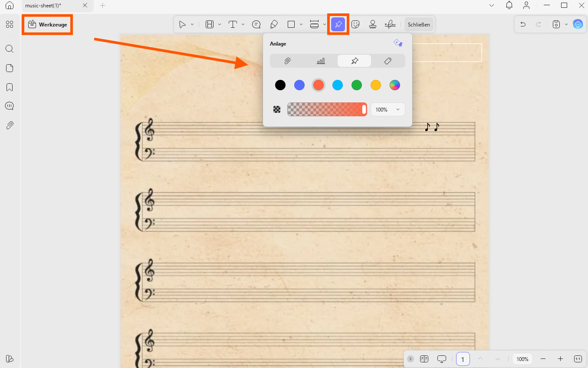This screenshot has height=368, width=588.
Task: Open the UPDF AI assistant icon
Action: 578,25
